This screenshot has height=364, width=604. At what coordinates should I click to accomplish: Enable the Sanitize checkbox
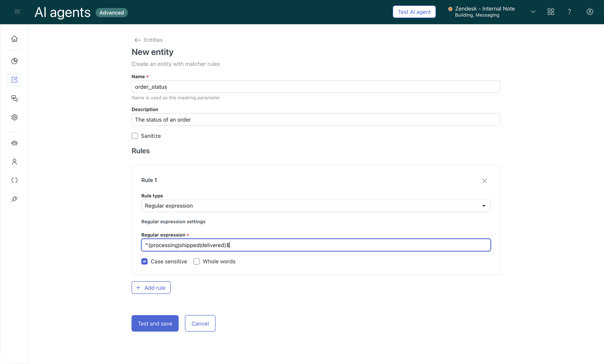coord(135,136)
